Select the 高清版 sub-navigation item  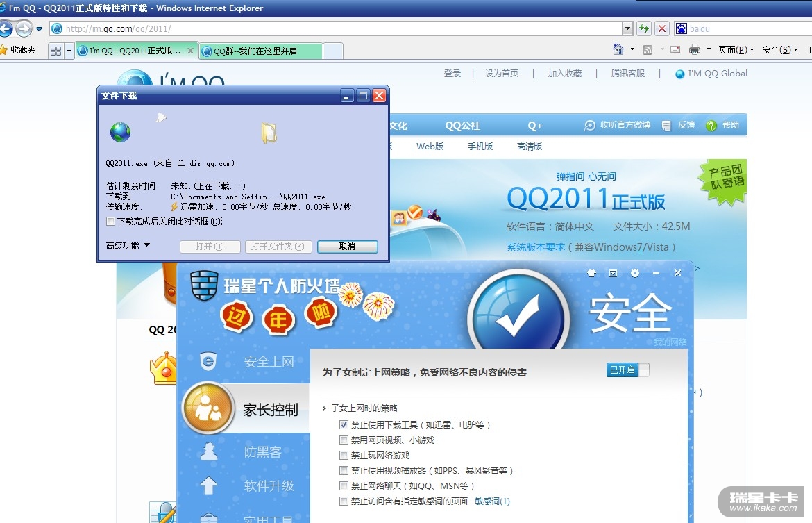point(530,146)
